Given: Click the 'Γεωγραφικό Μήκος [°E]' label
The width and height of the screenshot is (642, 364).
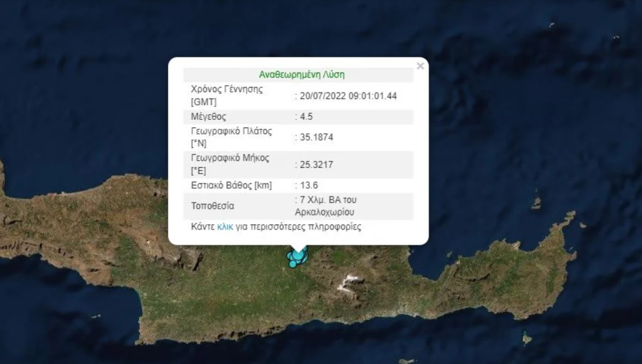Looking at the screenshot, I should [x=230, y=164].
